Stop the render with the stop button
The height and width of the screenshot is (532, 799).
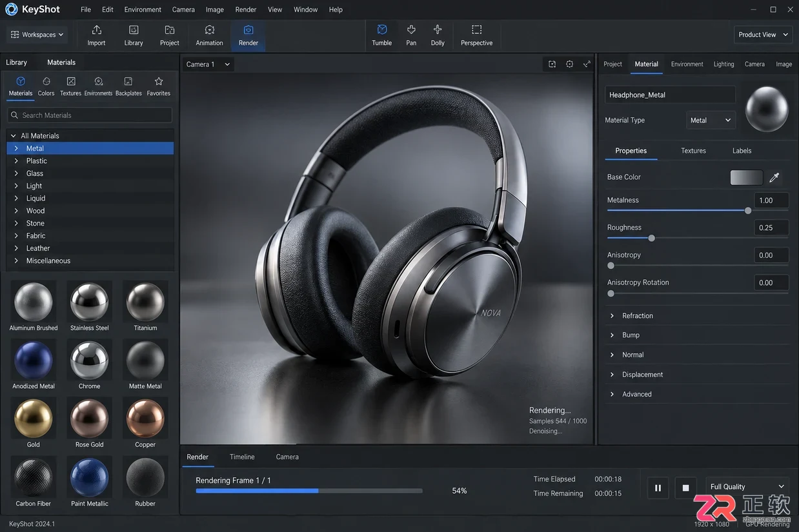[686, 488]
